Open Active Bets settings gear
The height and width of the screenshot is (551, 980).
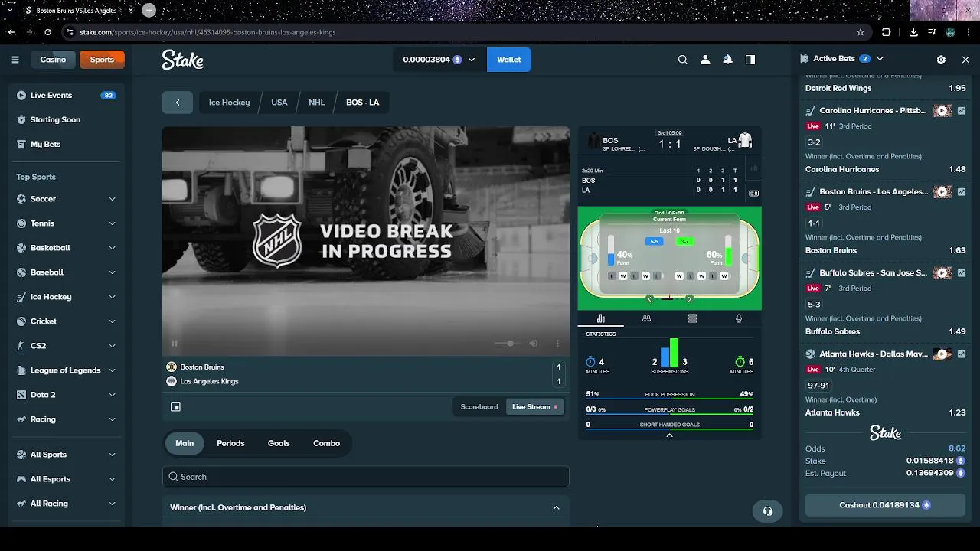pyautogui.click(x=941, y=59)
